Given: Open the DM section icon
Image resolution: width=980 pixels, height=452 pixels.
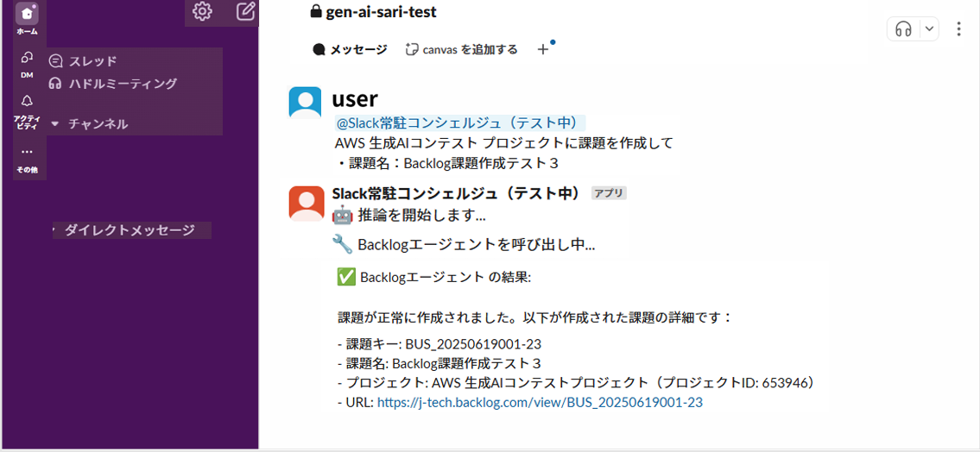Looking at the screenshot, I should click(27, 58).
